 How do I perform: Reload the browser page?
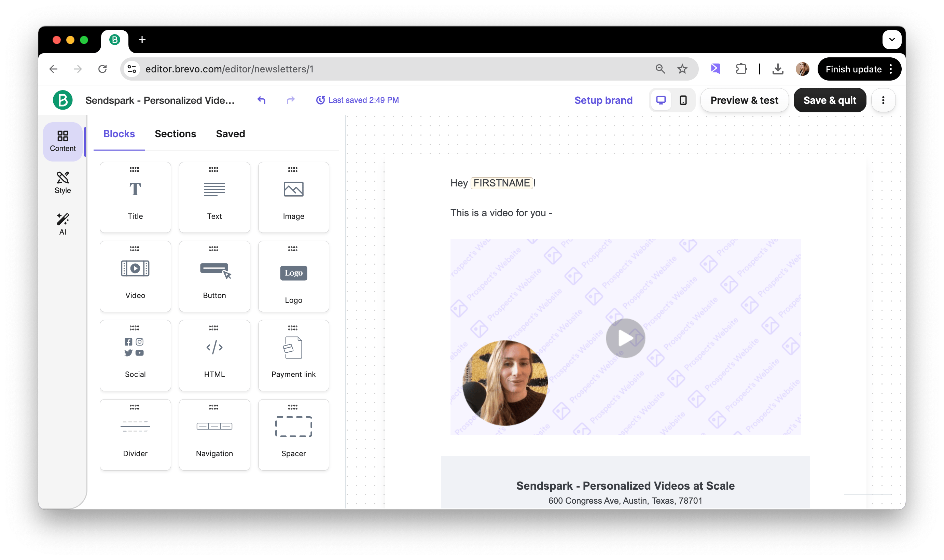[102, 69]
